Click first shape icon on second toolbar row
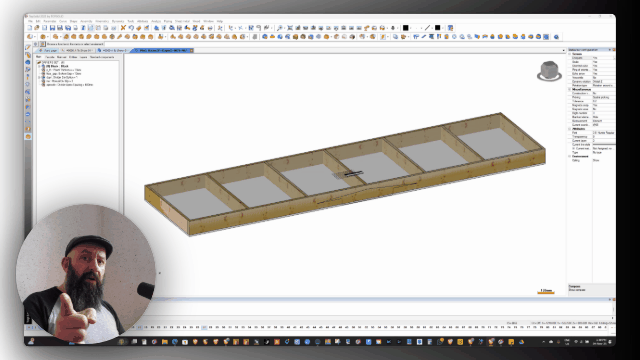 (29, 37)
